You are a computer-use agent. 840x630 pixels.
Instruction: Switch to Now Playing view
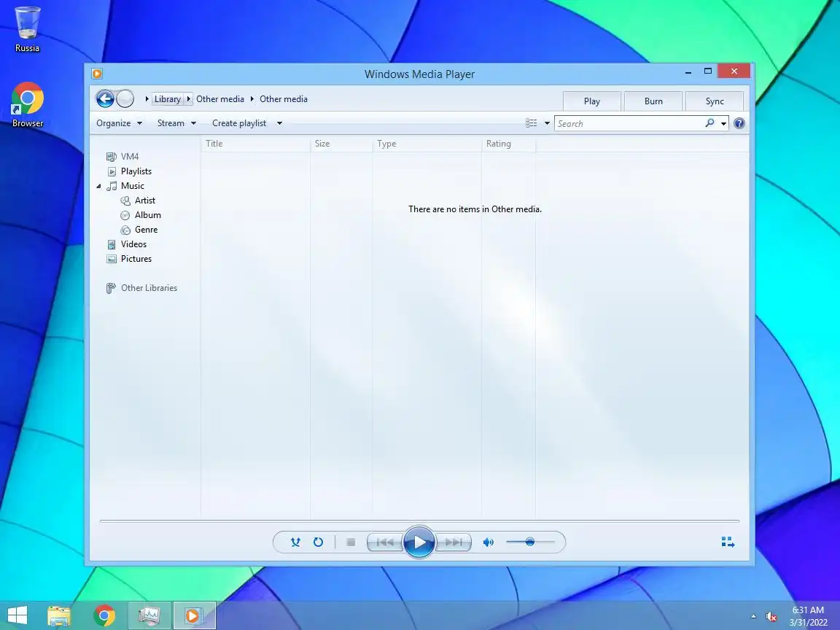[728, 542]
